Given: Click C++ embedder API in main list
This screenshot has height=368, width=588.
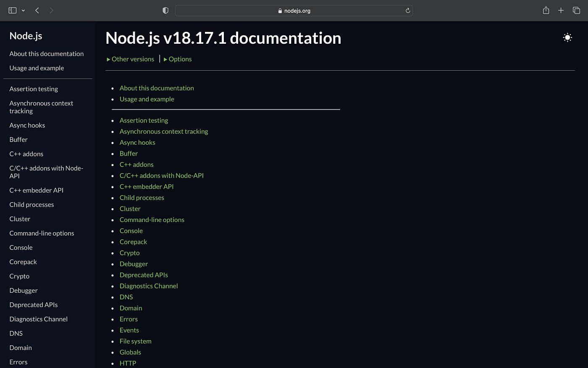Looking at the screenshot, I should (147, 187).
